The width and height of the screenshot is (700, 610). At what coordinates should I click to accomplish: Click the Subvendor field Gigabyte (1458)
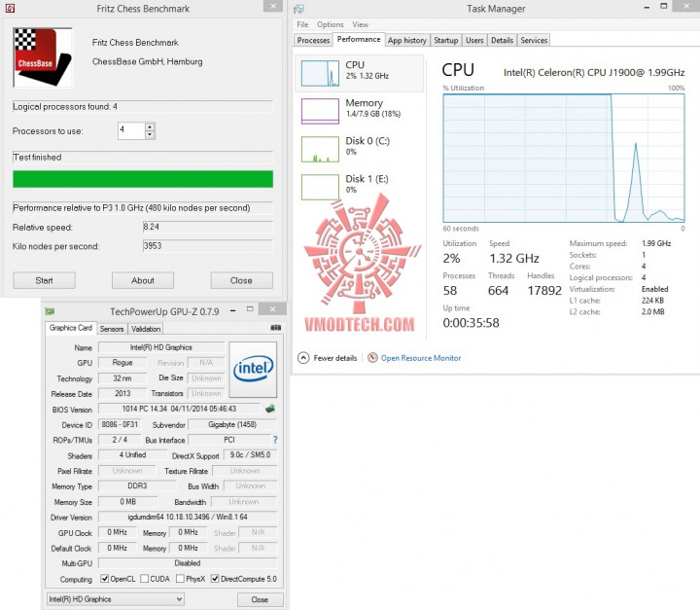[x=232, y=424]
